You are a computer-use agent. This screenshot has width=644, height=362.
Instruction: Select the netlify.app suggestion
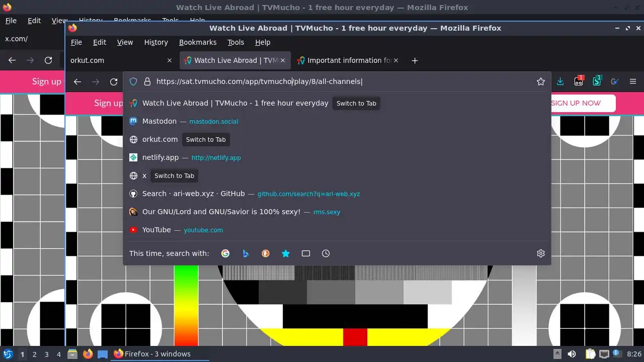tap(337, 157)
